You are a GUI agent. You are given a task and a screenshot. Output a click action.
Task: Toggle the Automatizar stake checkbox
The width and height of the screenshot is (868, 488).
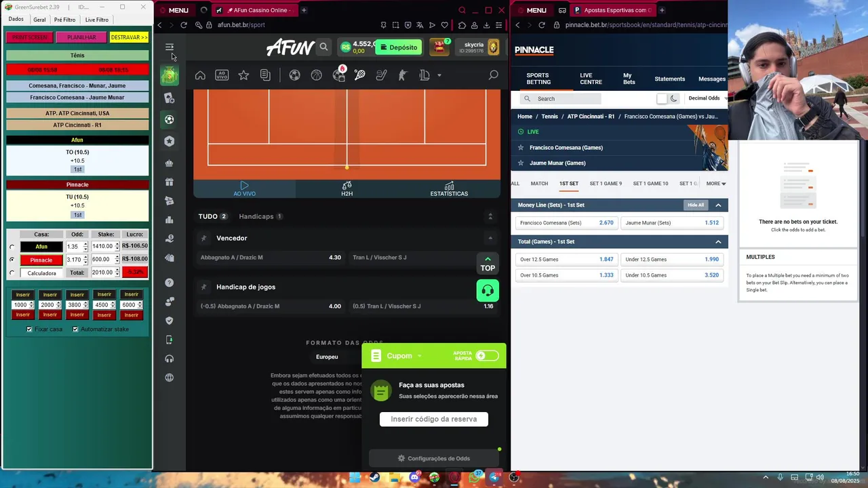coord(75,329)
